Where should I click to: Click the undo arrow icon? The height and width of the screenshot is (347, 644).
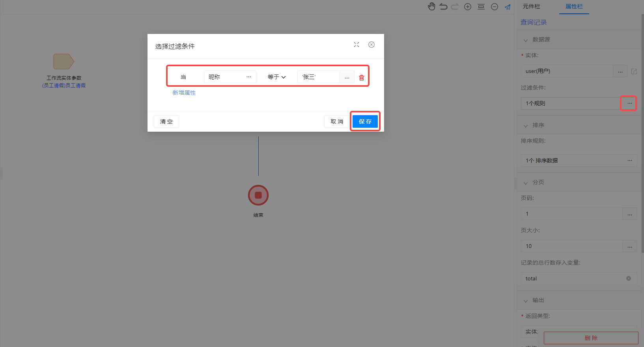(x=443, y=6)
